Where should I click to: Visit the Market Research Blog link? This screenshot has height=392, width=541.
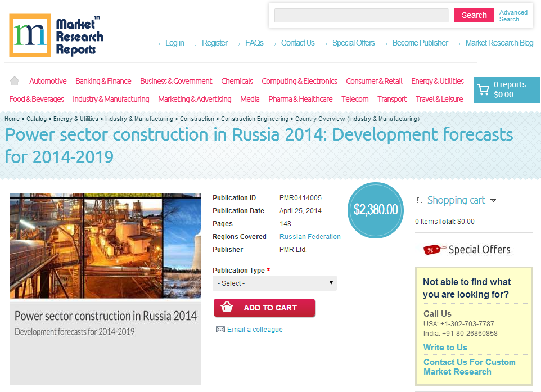(x=499, y=43)
